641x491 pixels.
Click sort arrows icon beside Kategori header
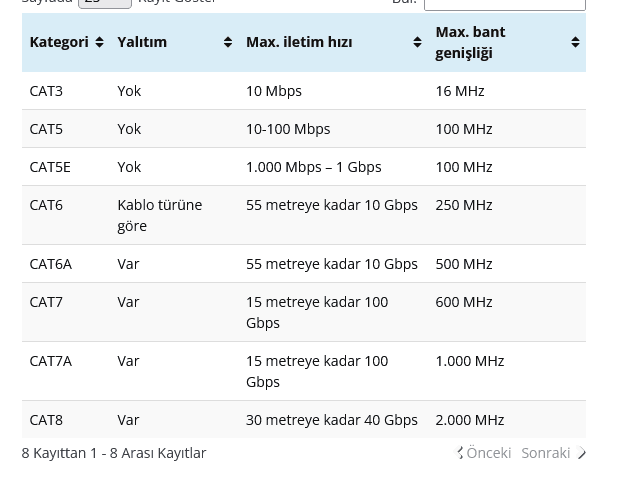tap(99, 42)
